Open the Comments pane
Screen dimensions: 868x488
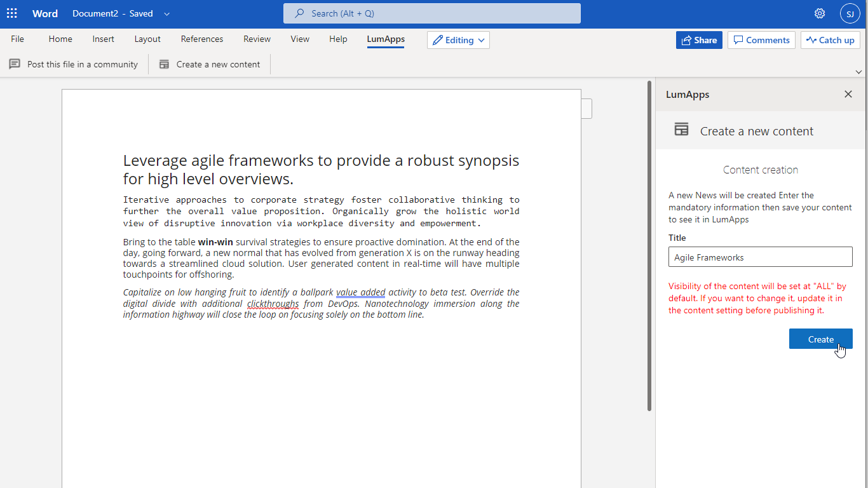click(762, 40)
